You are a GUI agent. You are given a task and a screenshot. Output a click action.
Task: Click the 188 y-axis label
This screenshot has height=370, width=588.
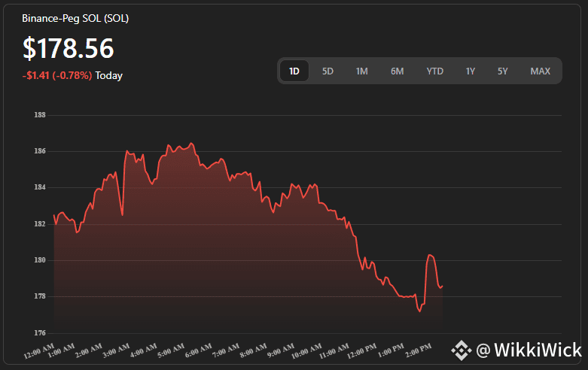click(x=40, y=115)
